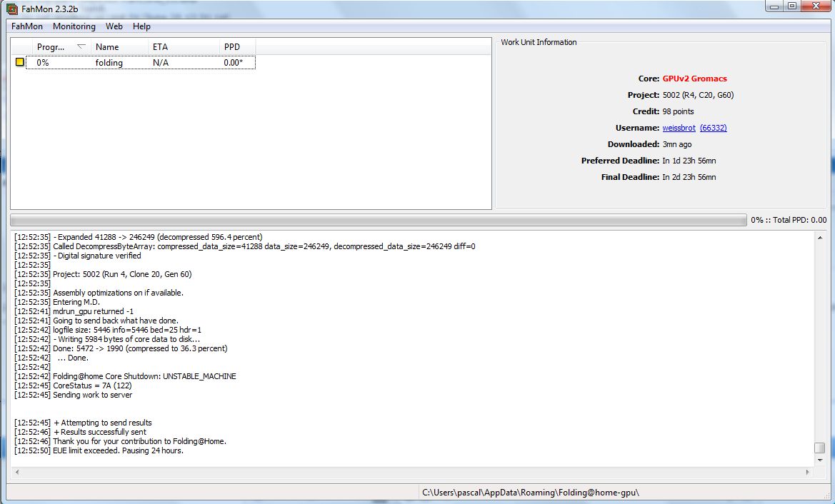The width and height of the screenshot is (835, 504).
Task: Click the 'In 1d 23h 56mn' preferred deadline
Action: pos(689,160)
